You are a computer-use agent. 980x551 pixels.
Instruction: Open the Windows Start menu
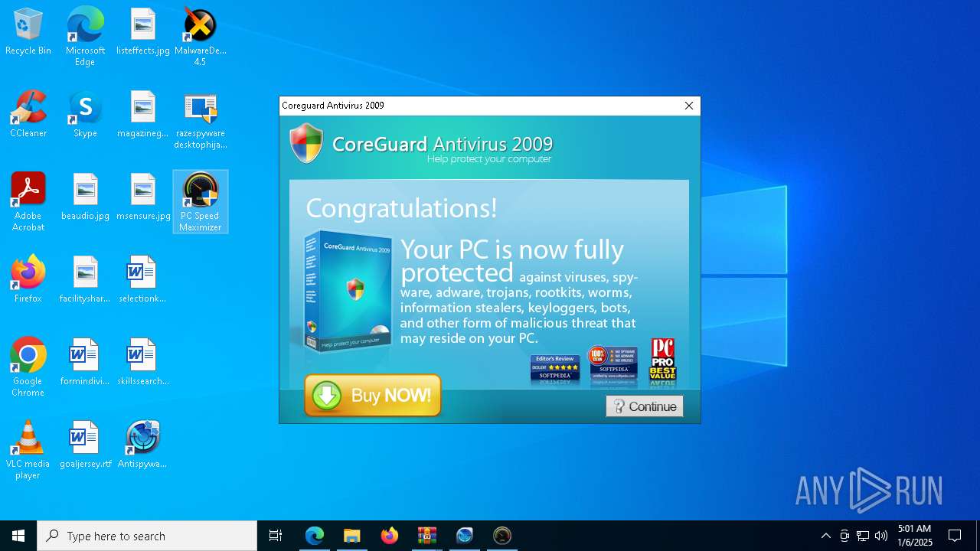(x=18, y=536)
